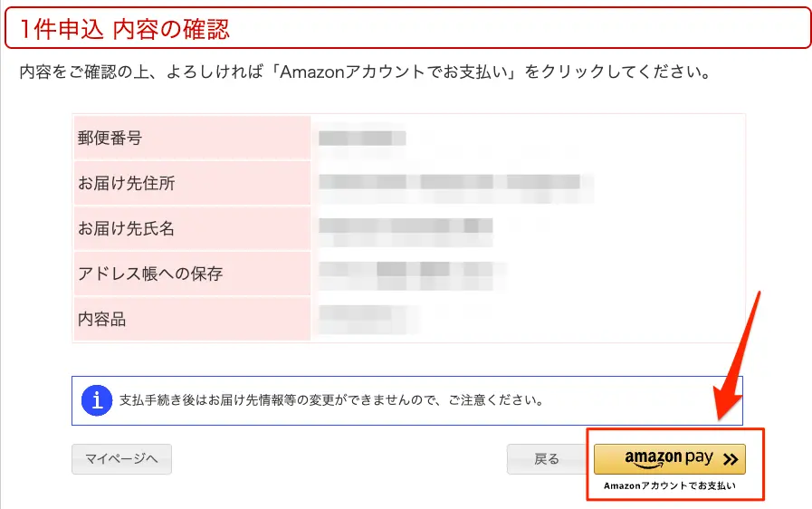
Task: Click the blurred recipient name value
Action: (406, 228)
